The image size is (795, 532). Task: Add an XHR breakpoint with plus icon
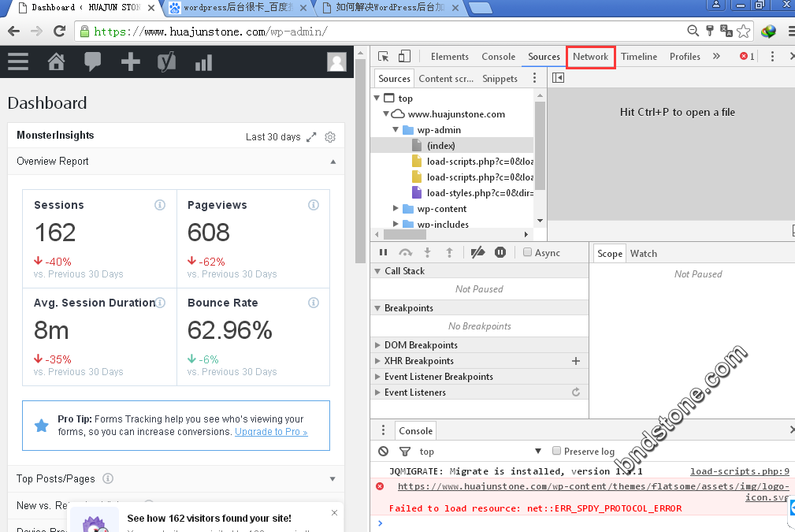[x=576, y=361]
